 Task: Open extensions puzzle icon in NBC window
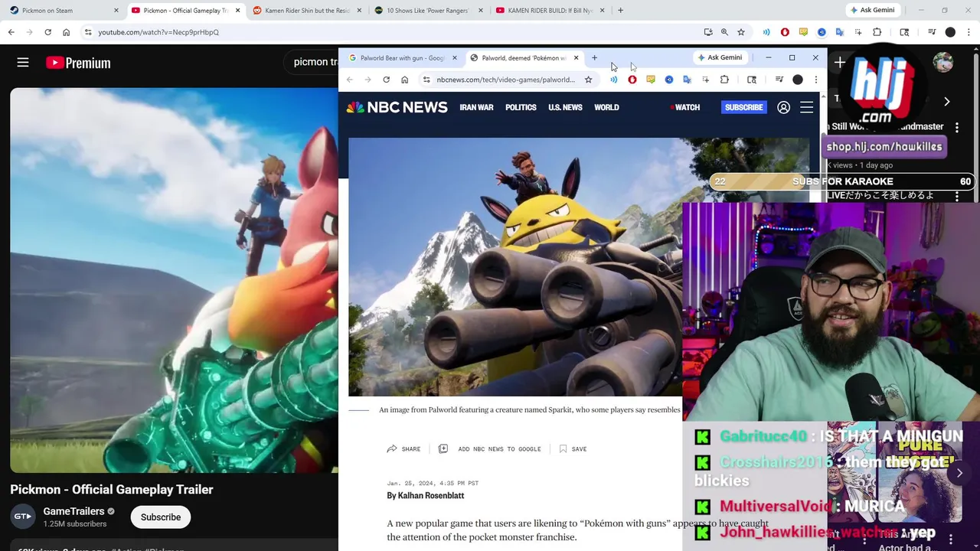724,80
